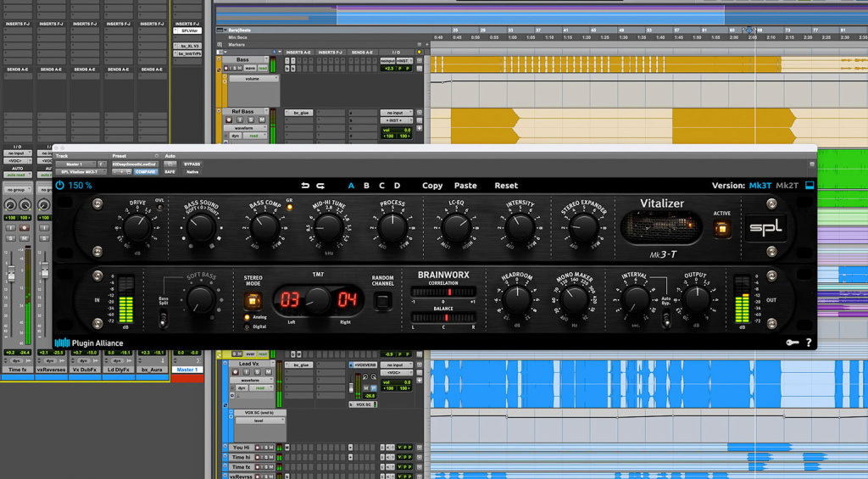This screenshot has width=868, height=479.
Task: Click the Bass Sound knob
Action: click(201, 227)
